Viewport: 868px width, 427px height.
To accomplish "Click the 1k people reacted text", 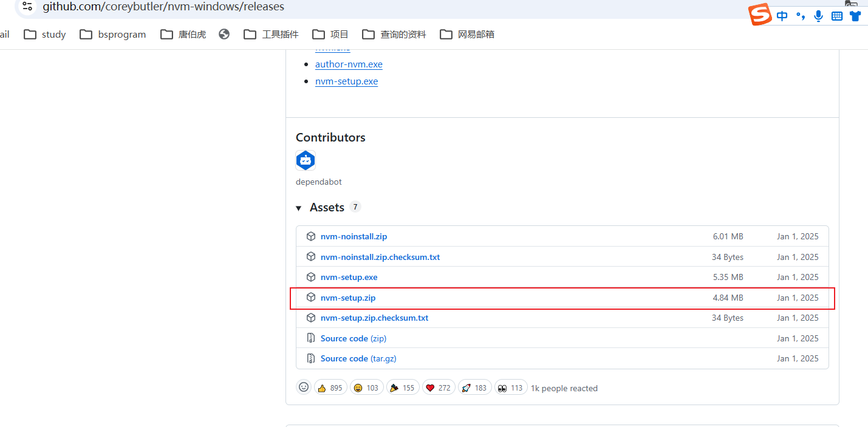I will (x=564, y=388).
